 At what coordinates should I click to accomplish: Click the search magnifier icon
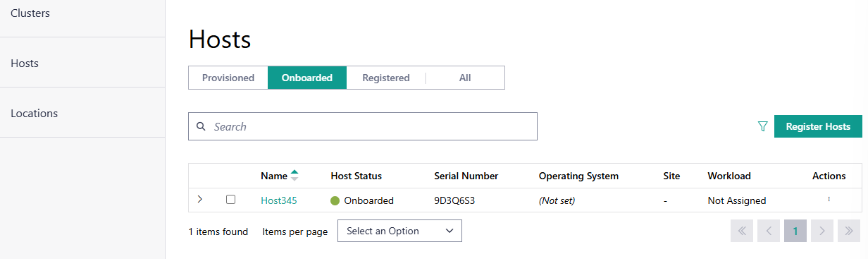[x=201, y=126]
